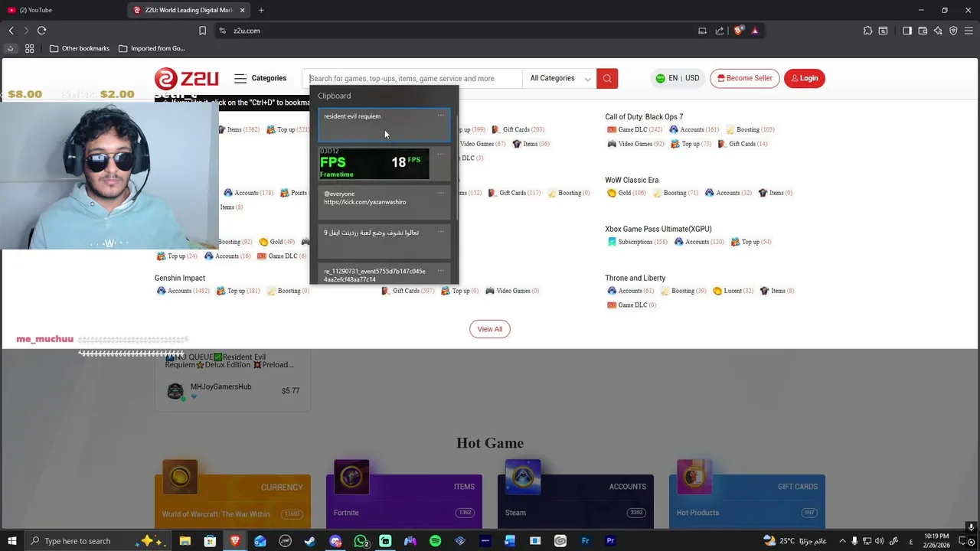The width and height of the screenshot is (980, 551).
Task: Open a new browser tab
Action: (x=261, y=10)
